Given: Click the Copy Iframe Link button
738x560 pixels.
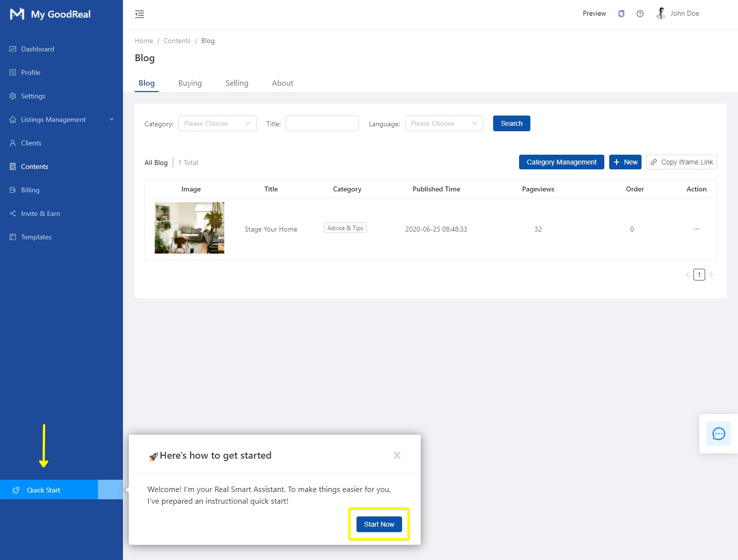Looking at the screenshot, I should point(681,162).
